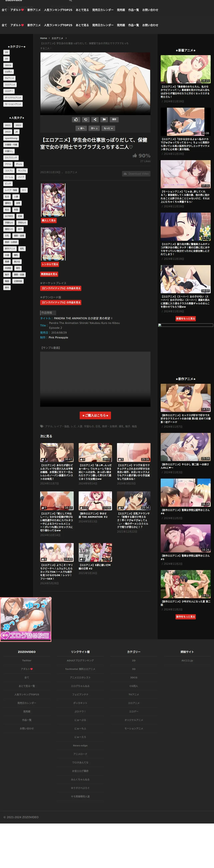The width and height of the screenshot is (214, 868).
Task: Click the search magnifier icon in header
Action: [x=70, y=1]
